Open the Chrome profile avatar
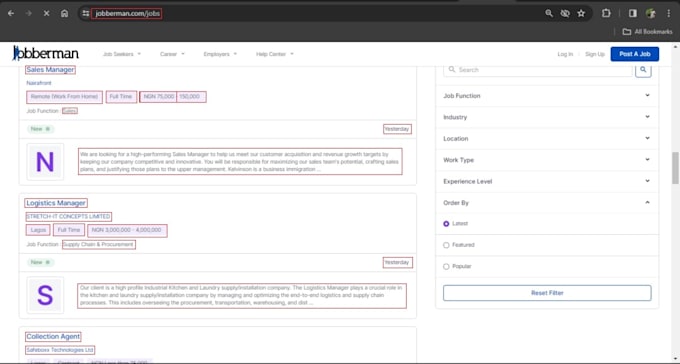Viewport: 680px width, 364px height. (651, 13)
